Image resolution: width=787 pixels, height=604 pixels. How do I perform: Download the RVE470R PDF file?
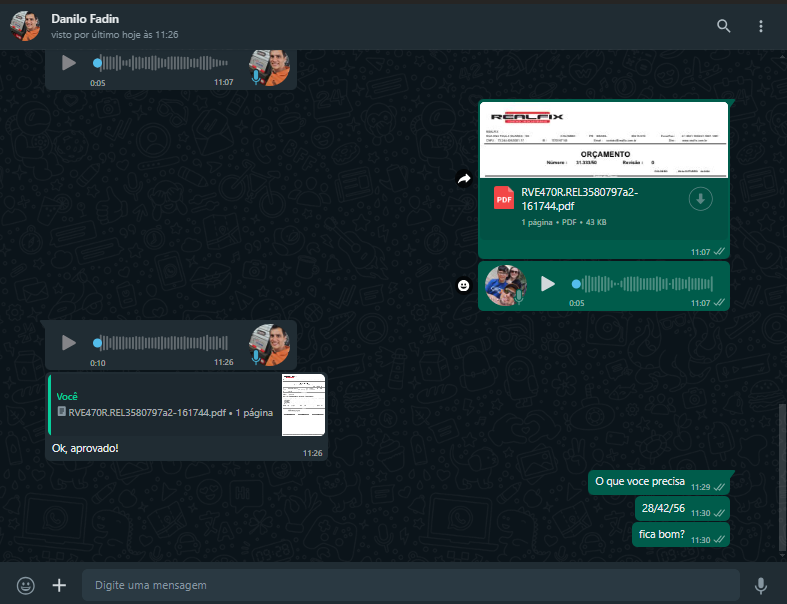(x=701, y=200)
